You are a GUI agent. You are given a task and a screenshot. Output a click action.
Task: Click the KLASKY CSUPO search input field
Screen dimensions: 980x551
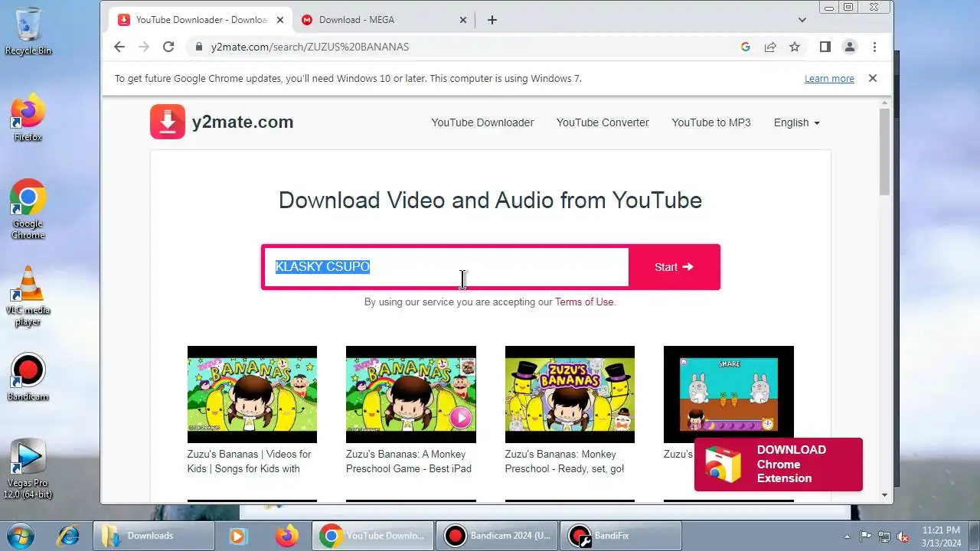[x=446, y=267]
